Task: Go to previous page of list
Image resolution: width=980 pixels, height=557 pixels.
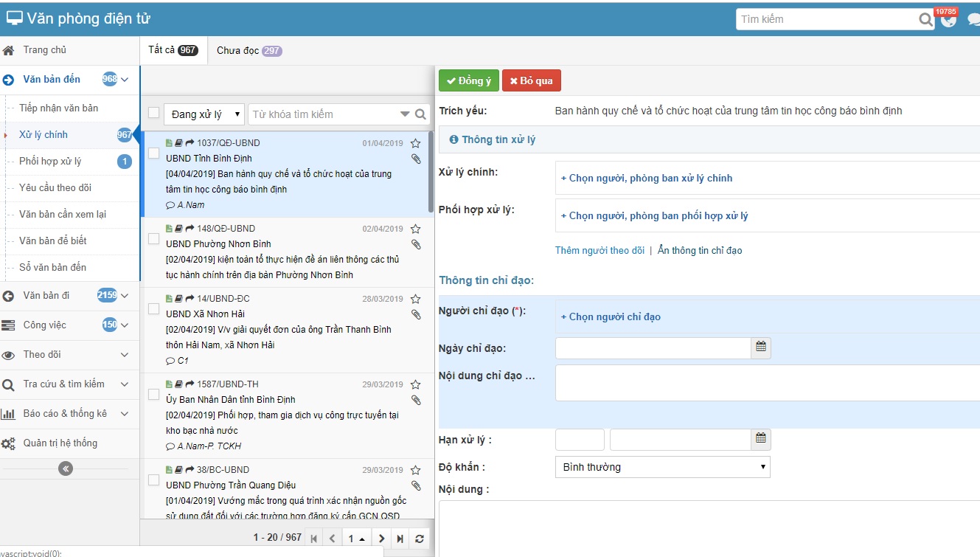Action: click(332, 539)
